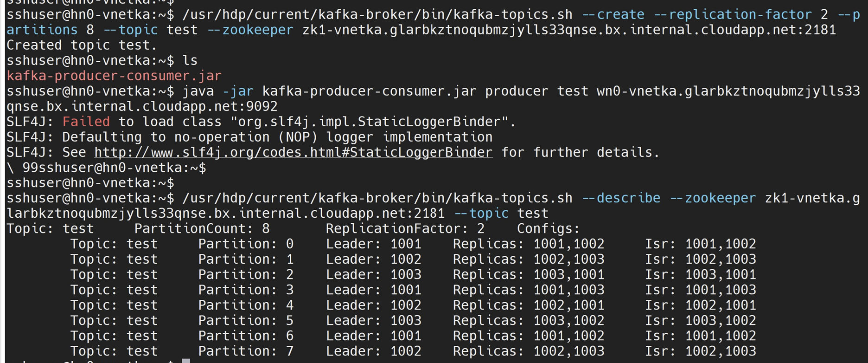Click the "Configs:" label in topic summary
868x363 pixels.
coord(548,229)
